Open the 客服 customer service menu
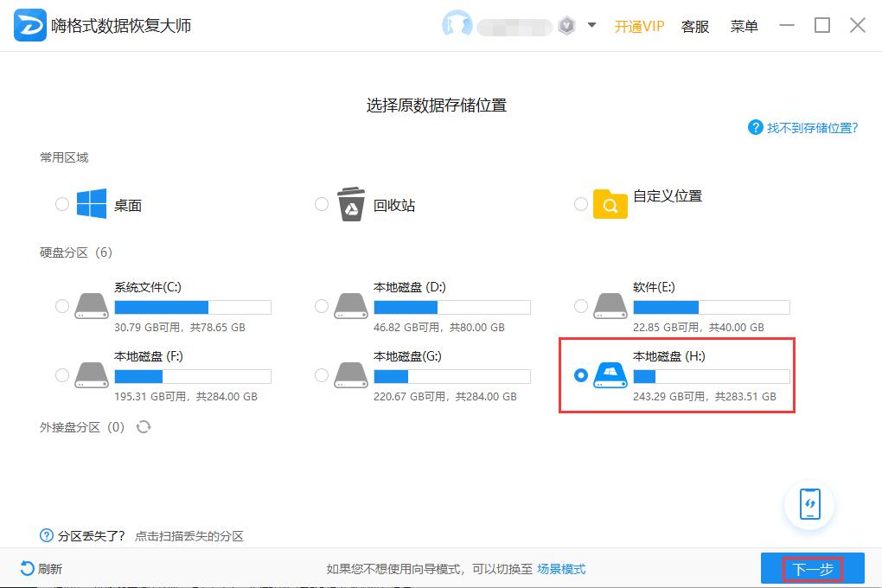The height and width of the screenshot is (588, 882). tap(694, 26)
